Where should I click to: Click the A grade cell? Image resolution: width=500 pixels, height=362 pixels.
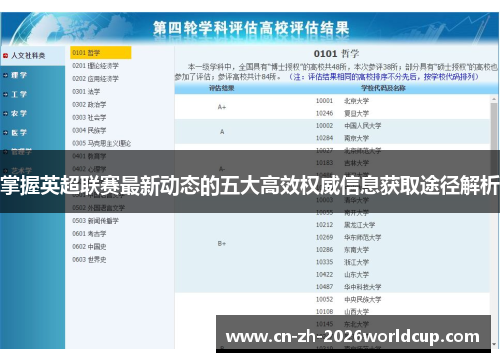pos(222,132)
